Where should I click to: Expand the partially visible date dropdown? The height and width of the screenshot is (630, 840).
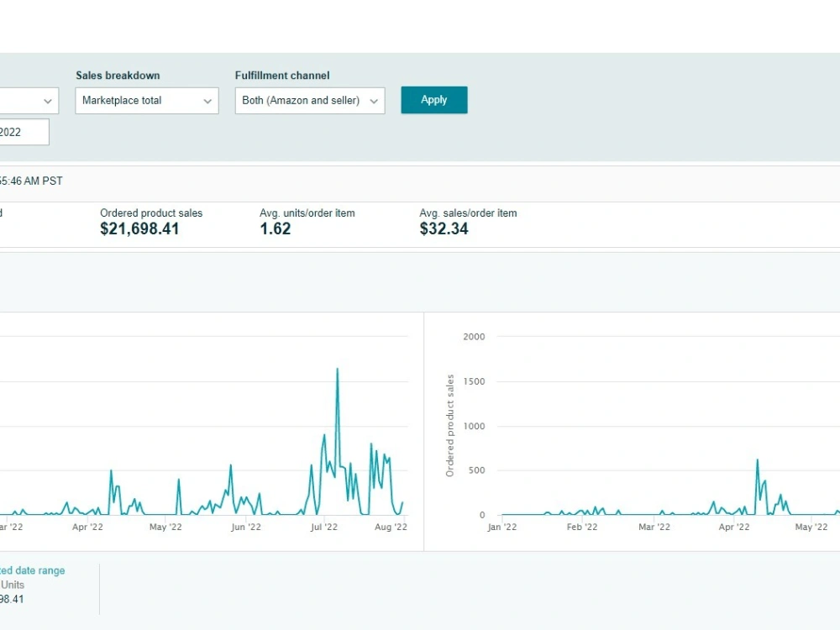[29, 101]
